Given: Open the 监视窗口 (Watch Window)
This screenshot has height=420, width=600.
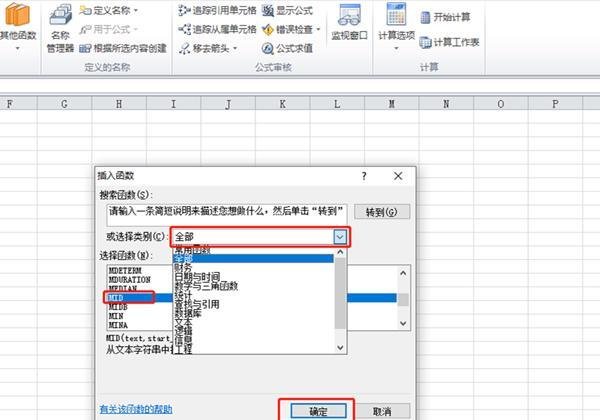Looking at the screenshot, I should click(x=349, y=22).
